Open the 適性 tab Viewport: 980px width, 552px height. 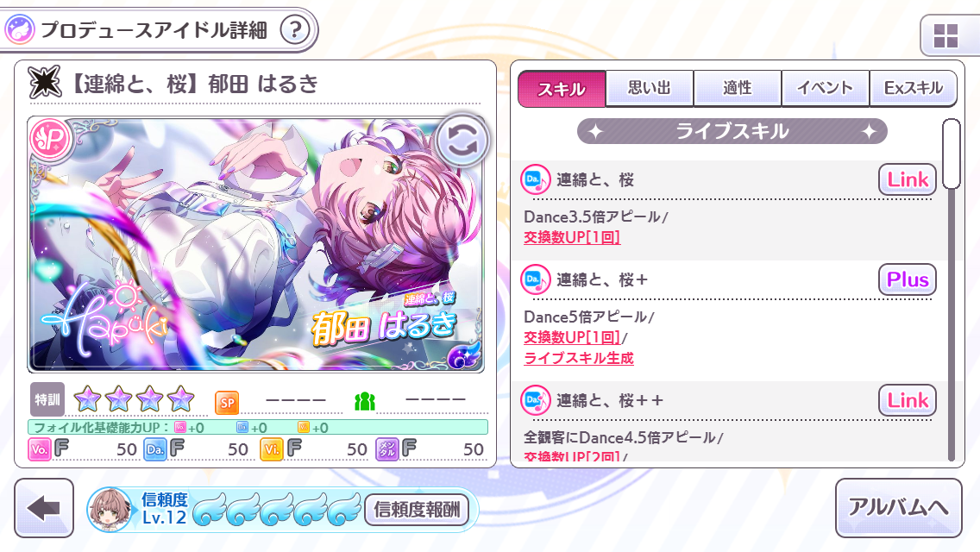coord(738,88)
